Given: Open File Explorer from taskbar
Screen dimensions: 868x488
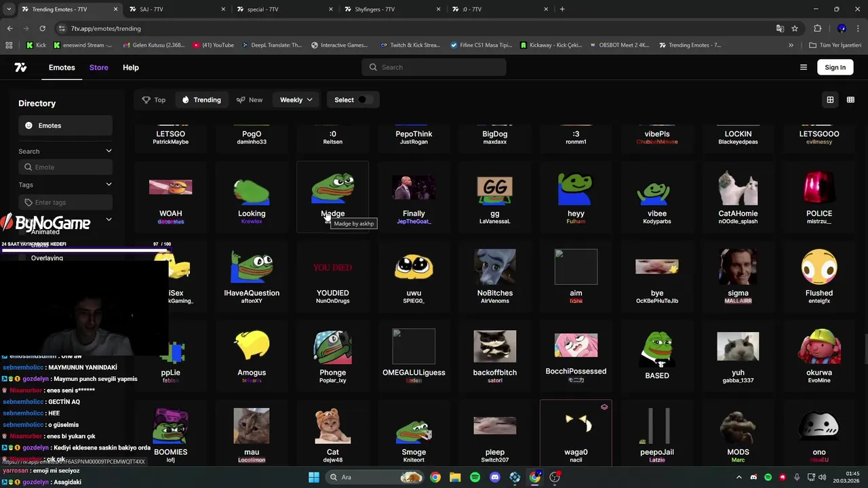Looking at the screenshot, I should 455,477.
